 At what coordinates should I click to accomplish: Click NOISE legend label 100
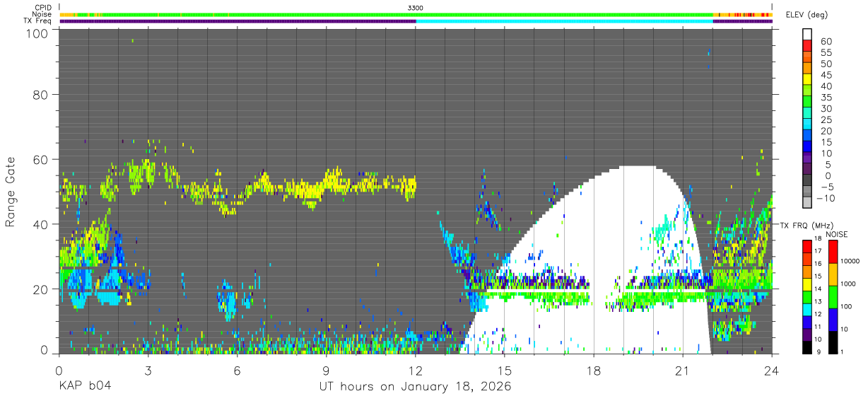[847, 307]
